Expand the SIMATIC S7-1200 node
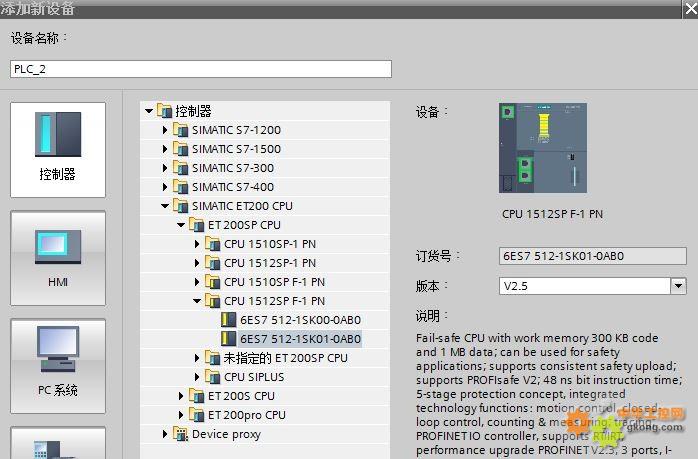This screenshot has height=459, width=698. [165, 130]
